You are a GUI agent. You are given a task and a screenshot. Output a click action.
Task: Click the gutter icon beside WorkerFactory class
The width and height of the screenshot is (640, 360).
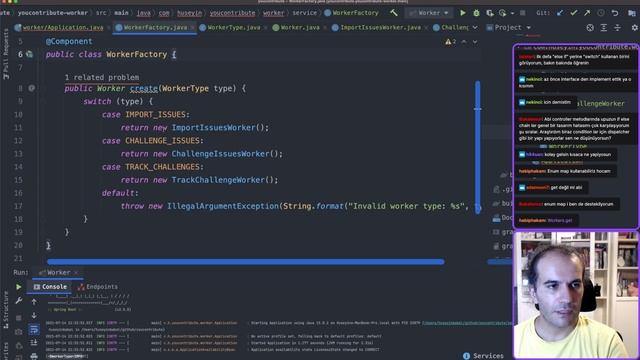pyautogui.click(x=29, y=54)
